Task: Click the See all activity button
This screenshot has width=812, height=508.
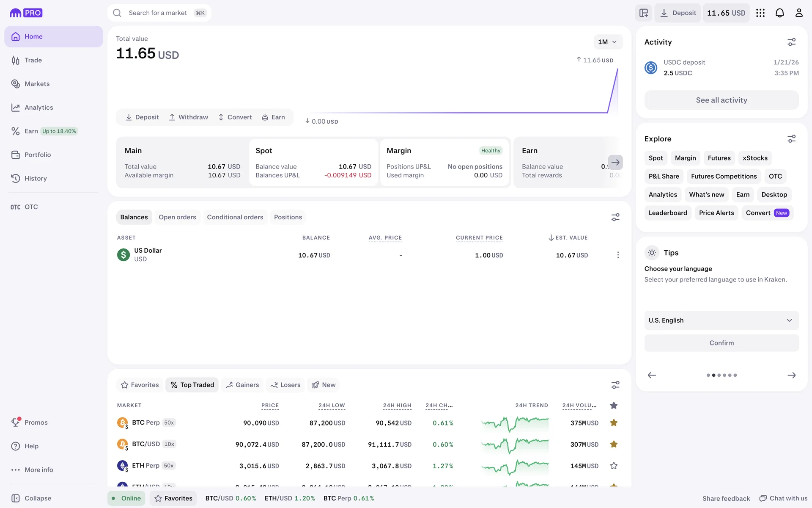Action: point(721,100)
